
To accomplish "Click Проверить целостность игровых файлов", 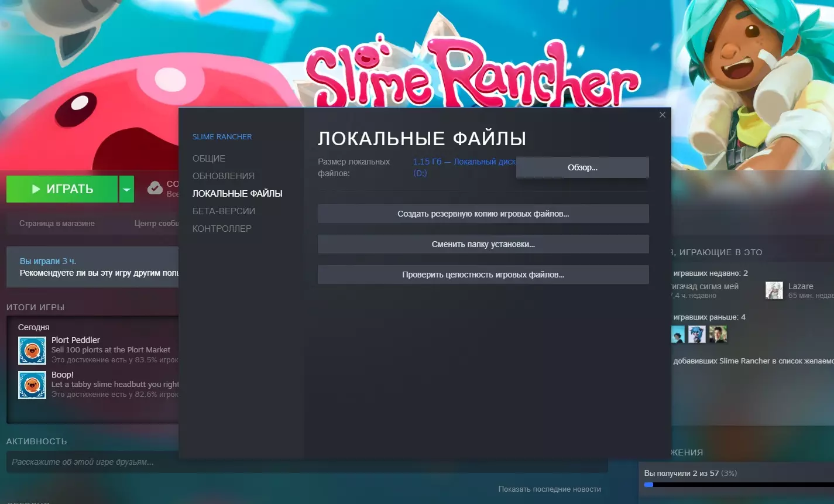I will 483,275.
